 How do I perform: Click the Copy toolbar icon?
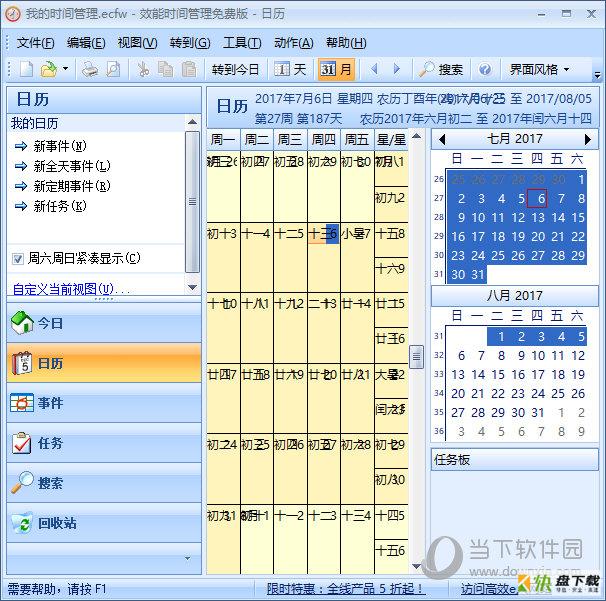click(165, 70)
